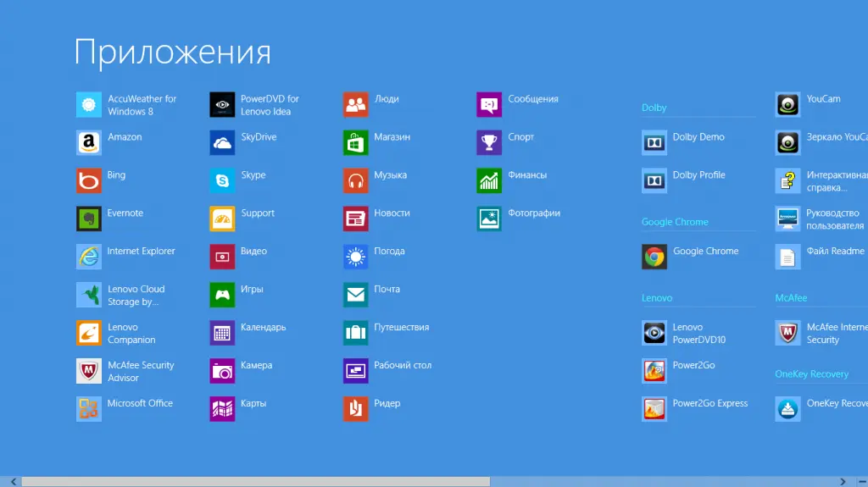Open Музыка headphones icon

(x=355, y=181)
